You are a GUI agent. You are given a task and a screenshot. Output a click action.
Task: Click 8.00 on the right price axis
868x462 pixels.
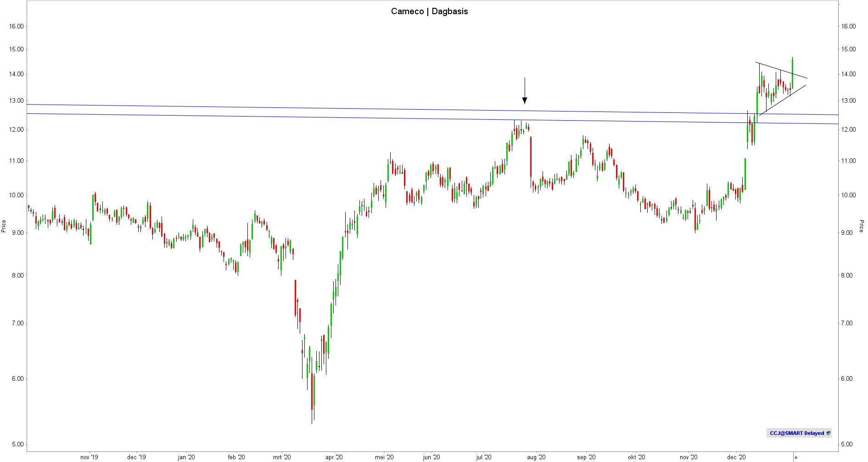pyautogui.click(x=847, y=275)
